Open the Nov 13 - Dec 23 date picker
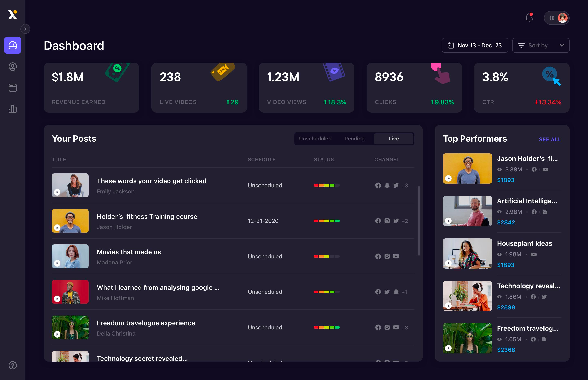This screenshot has width=588, height=380. pyautogui.click(x=475, y=45)
